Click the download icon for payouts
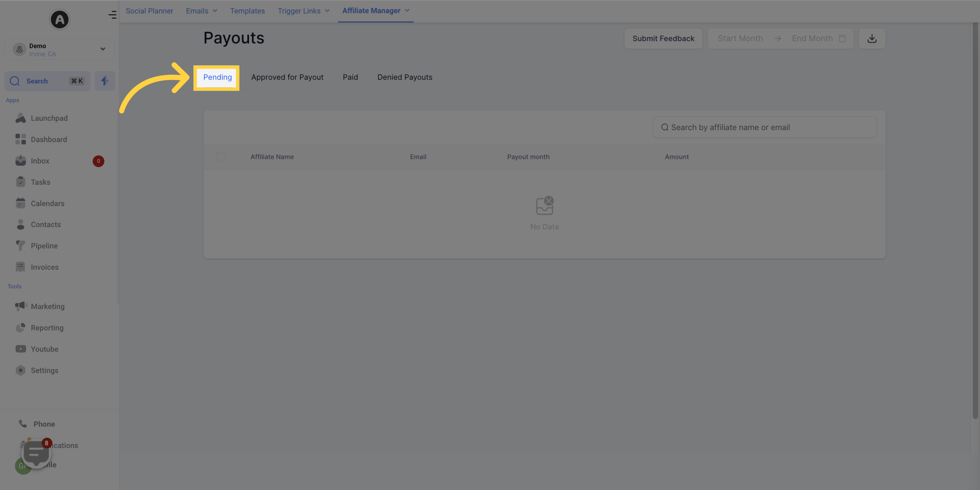The height and width of the screenshot is (490, 980). [872, 38]
